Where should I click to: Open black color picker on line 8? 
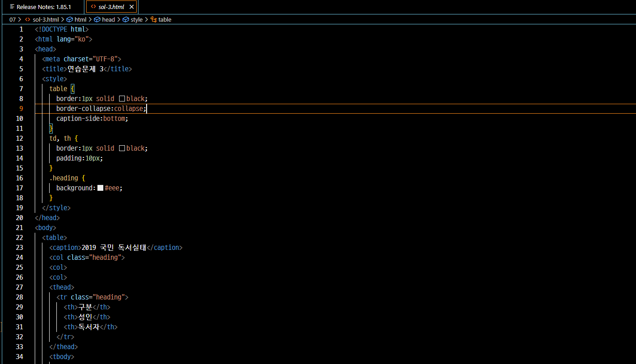pos(122,99)
